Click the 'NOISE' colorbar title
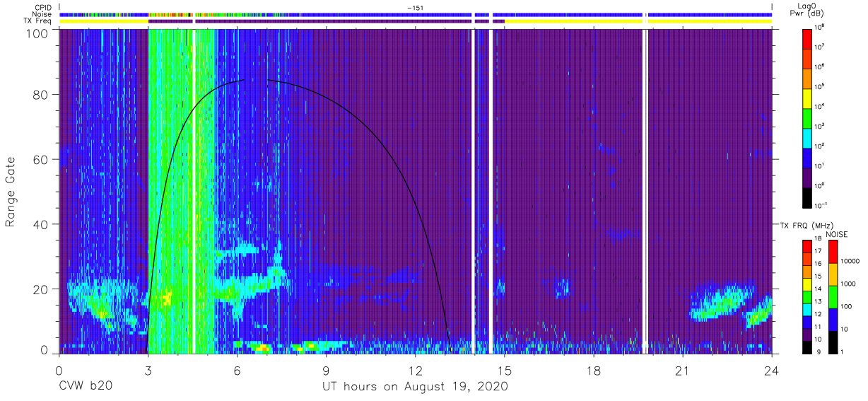This screenshot has width=868, height=401. pyautogui.click(x=837, y=233)
